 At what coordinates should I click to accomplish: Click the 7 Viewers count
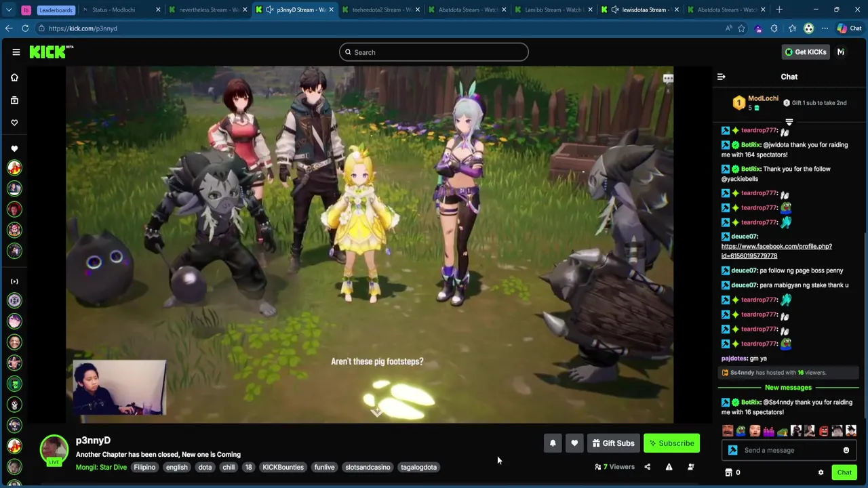(614, 467)
